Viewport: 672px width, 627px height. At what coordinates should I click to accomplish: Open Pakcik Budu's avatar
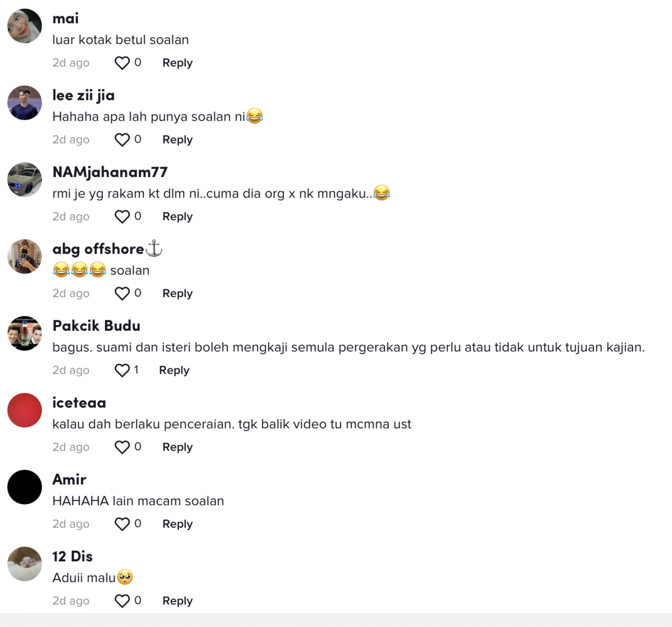24,333
